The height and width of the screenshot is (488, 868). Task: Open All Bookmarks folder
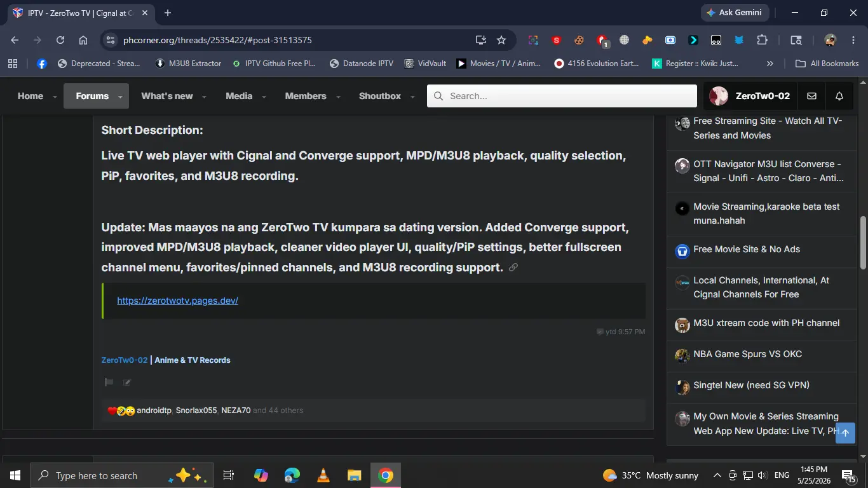point(827,64)
